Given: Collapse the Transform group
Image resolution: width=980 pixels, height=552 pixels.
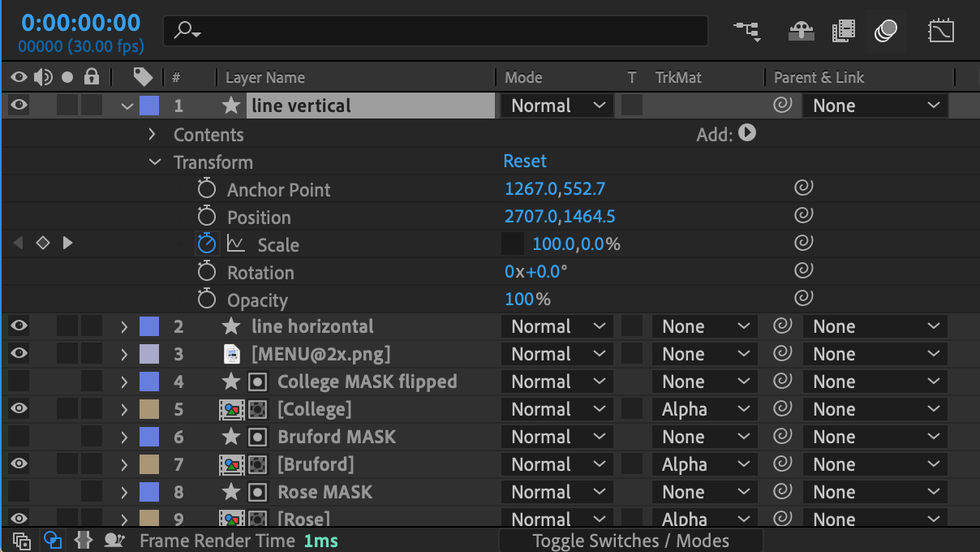Looking at the screenshot, I should tap(154, 162).
